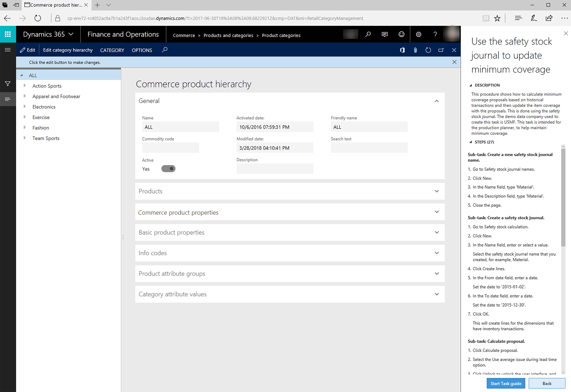Open the page in new window icon

[x=441, y=50]
